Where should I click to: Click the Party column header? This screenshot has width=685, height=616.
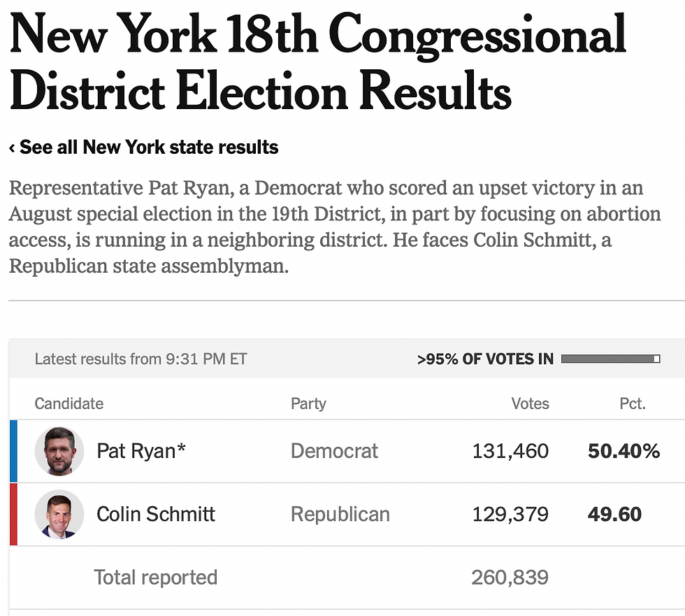[308, 403]
